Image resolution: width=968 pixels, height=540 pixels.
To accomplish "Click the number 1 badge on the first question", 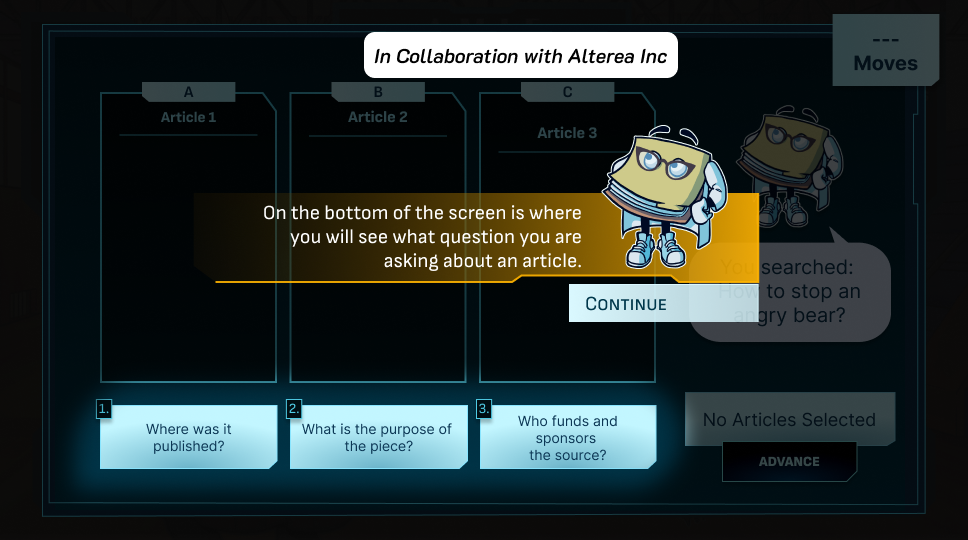I will [104, 408].
